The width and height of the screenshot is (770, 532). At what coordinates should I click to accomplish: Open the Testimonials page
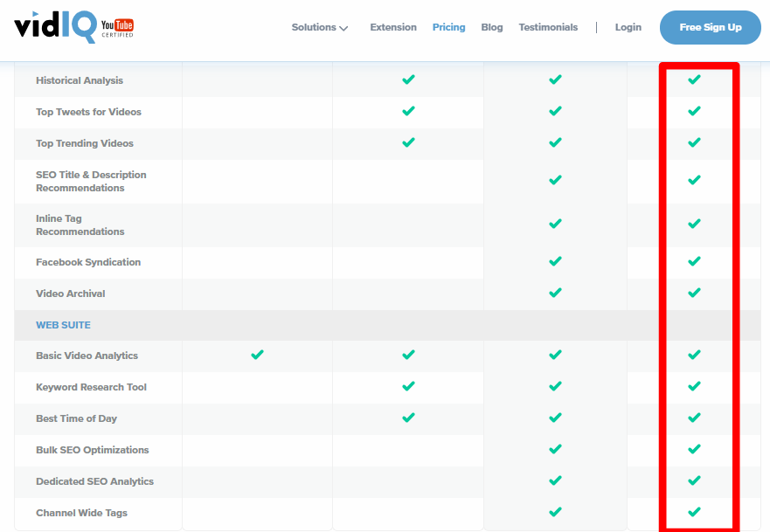tap(548, 27)
